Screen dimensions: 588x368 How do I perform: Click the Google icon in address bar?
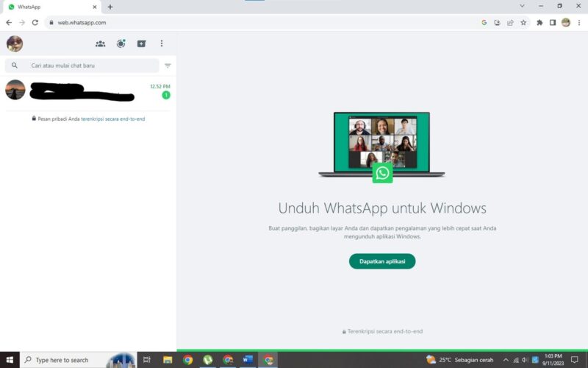(484, 23)
